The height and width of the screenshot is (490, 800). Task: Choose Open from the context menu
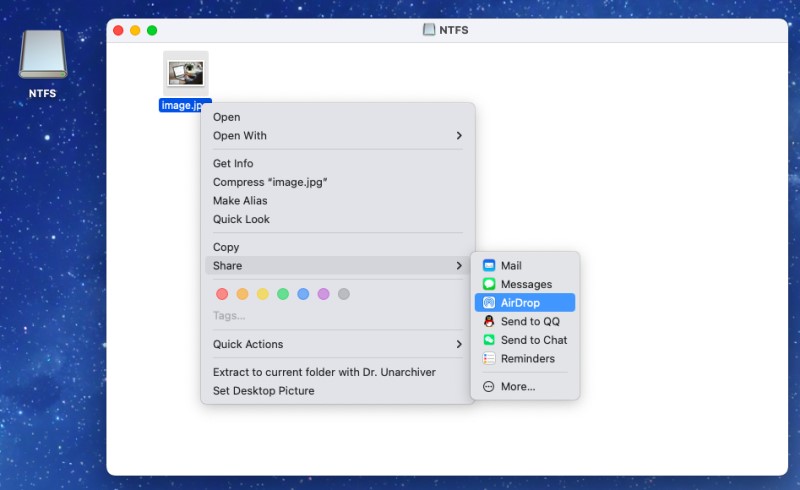(x=338, y=117)
